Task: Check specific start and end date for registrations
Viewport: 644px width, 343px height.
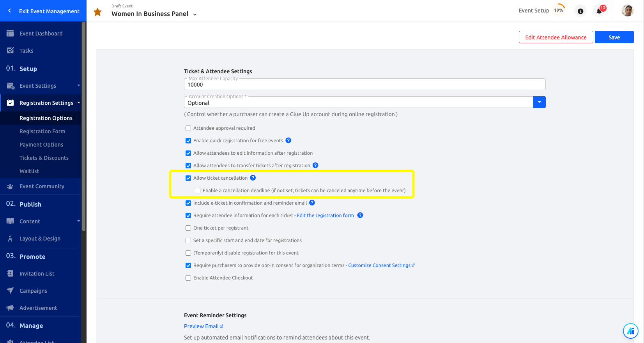Action: coord(188,240)
